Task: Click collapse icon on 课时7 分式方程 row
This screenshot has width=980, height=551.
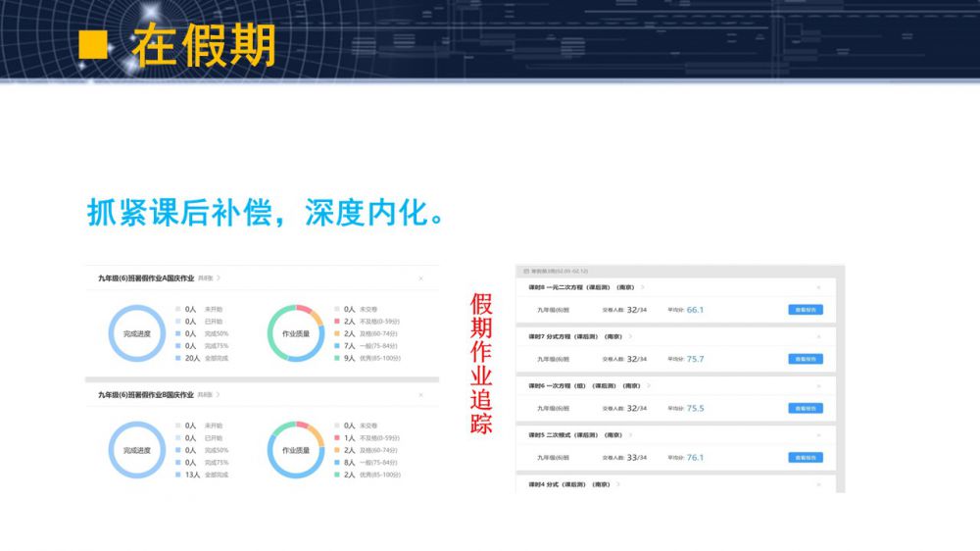Action: (x=818, y=336)
